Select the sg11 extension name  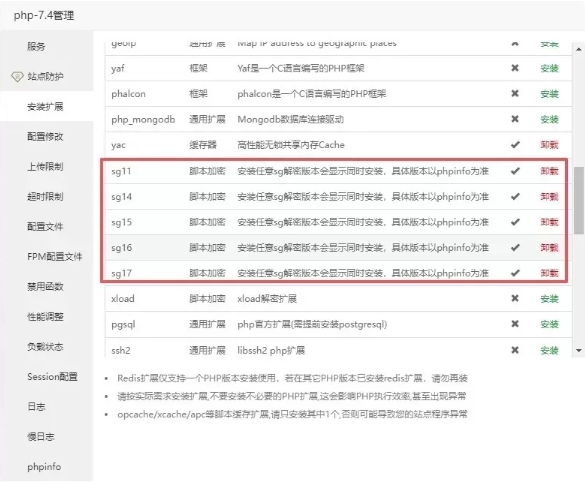121,172
